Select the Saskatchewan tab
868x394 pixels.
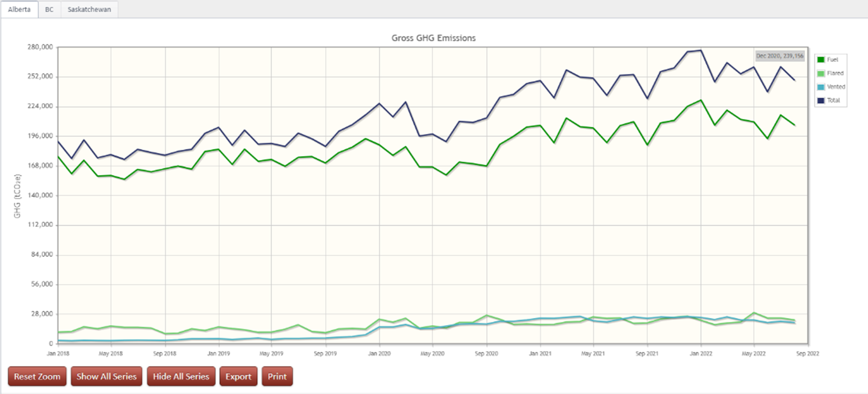click(x=89, y=9)
